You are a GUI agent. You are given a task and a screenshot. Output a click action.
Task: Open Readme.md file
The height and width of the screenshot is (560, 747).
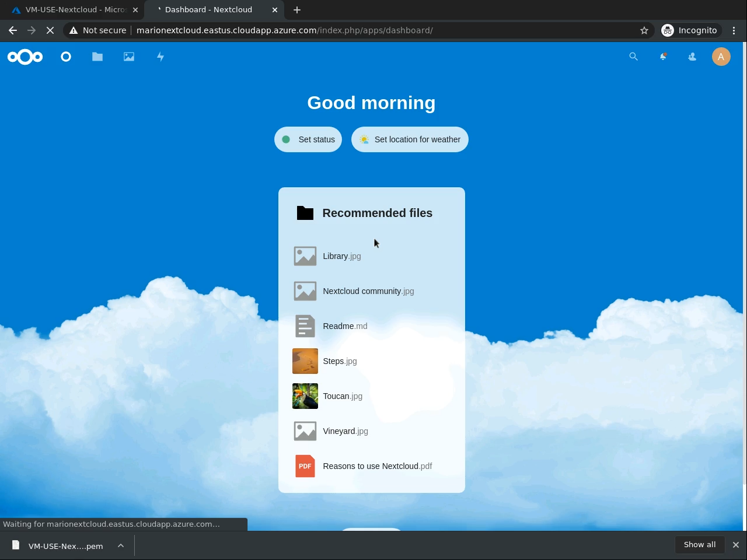coord(345,326)
